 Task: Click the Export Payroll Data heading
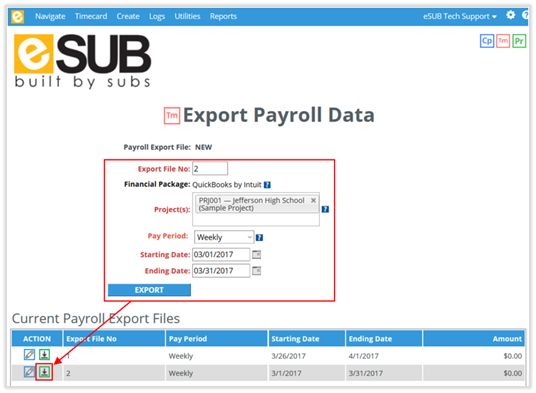tap(279, 115)
